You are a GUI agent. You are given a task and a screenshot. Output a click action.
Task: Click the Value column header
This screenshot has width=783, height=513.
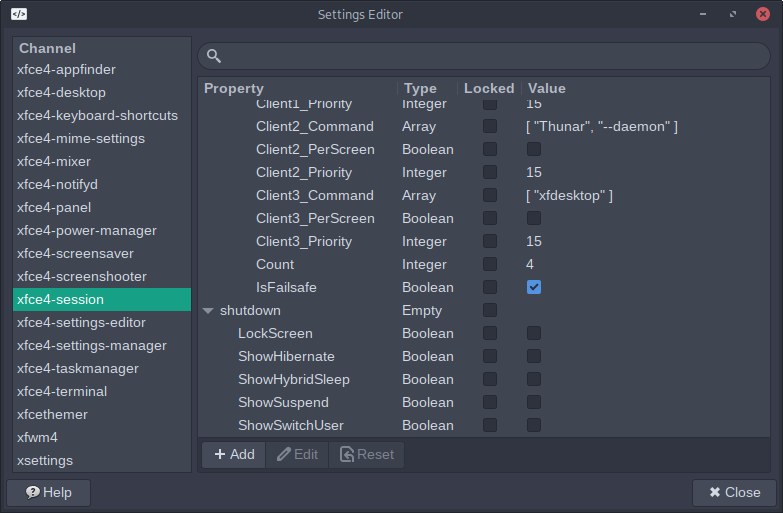547,89
